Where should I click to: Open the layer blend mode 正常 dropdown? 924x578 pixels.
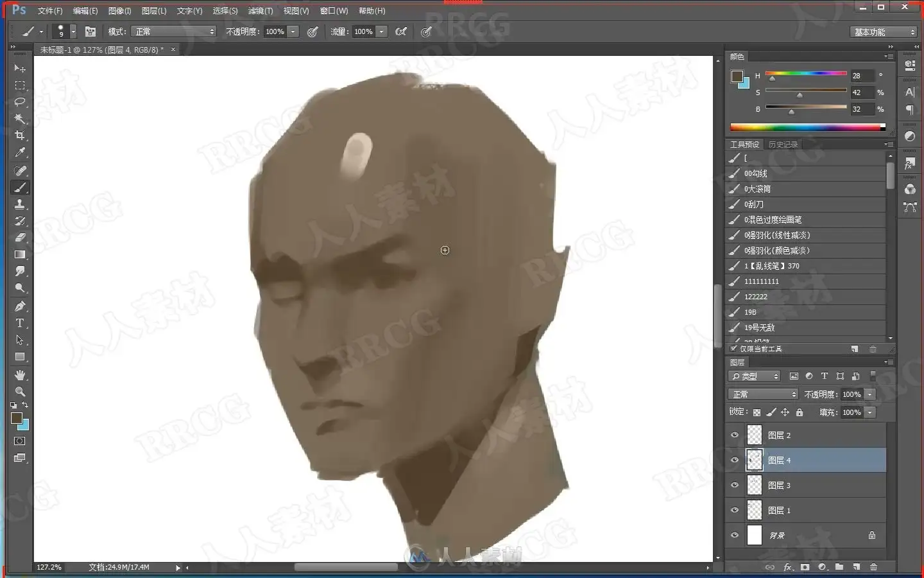coord(763,394)
